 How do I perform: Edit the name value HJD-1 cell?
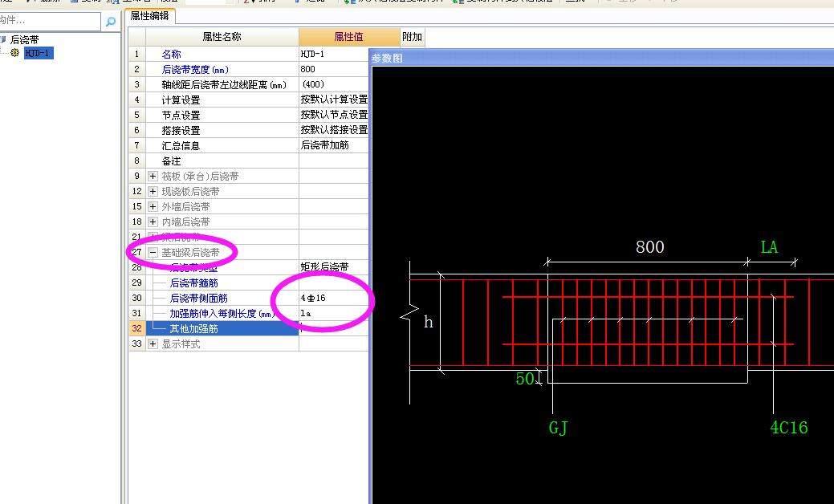(334, 55)
